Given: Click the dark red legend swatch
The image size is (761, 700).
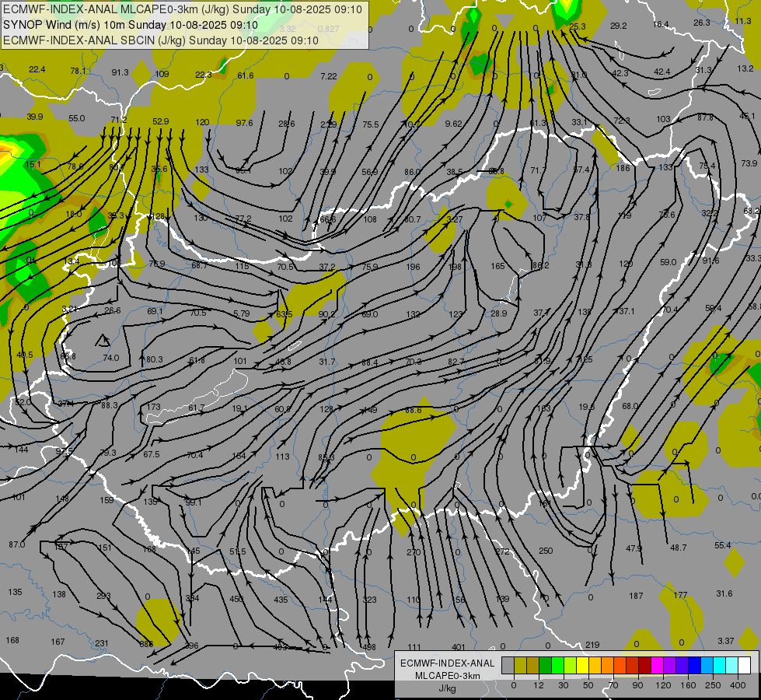Looking at the screenshot, I should pyautogui.click(x=644, y=665).
